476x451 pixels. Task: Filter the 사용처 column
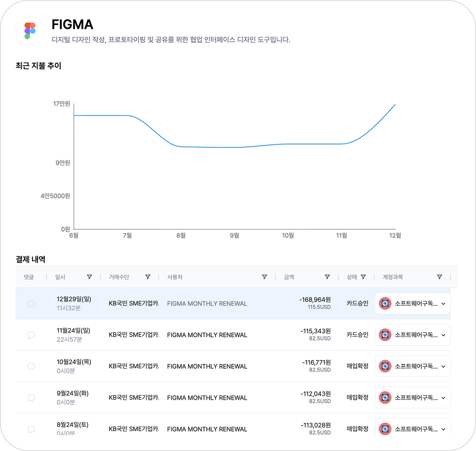point(264,277)
